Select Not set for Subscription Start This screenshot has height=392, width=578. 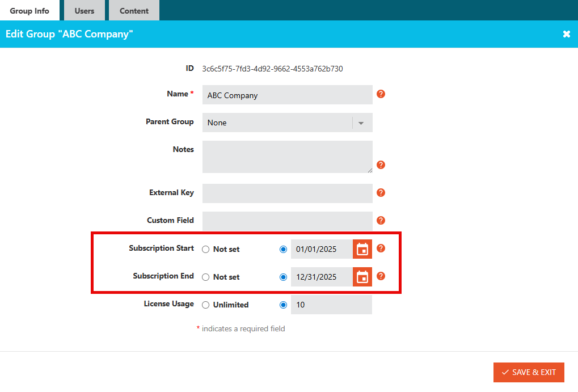tap(206, 249)
